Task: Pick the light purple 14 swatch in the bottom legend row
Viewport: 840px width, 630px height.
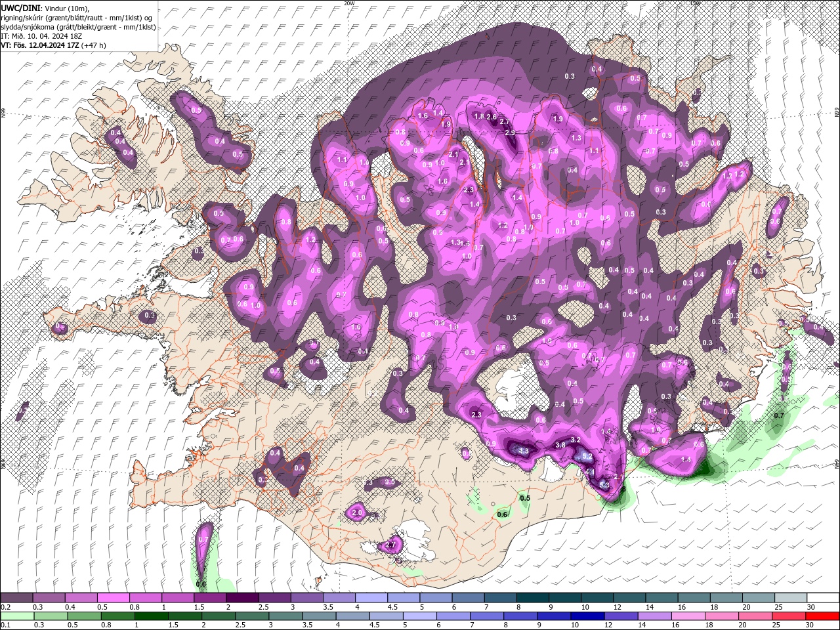Action: (654, 616)
